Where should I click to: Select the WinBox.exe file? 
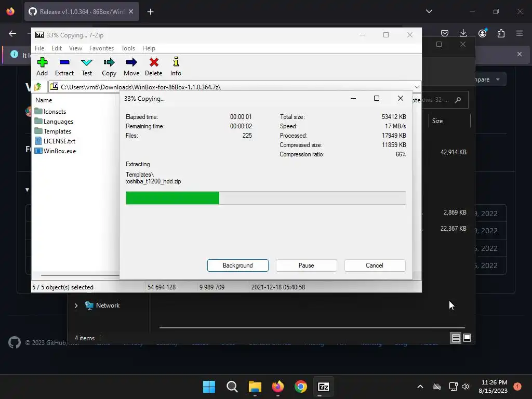click(x=56, y=151)
